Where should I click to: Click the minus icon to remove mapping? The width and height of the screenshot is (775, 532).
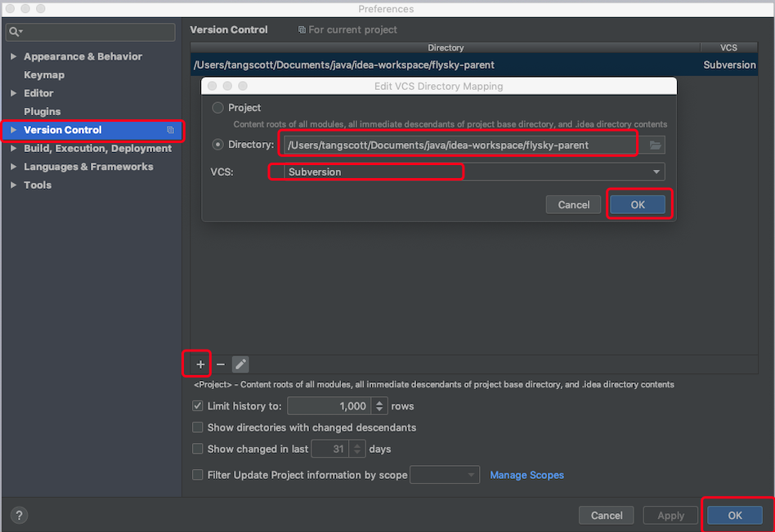(x=221, y=364)
